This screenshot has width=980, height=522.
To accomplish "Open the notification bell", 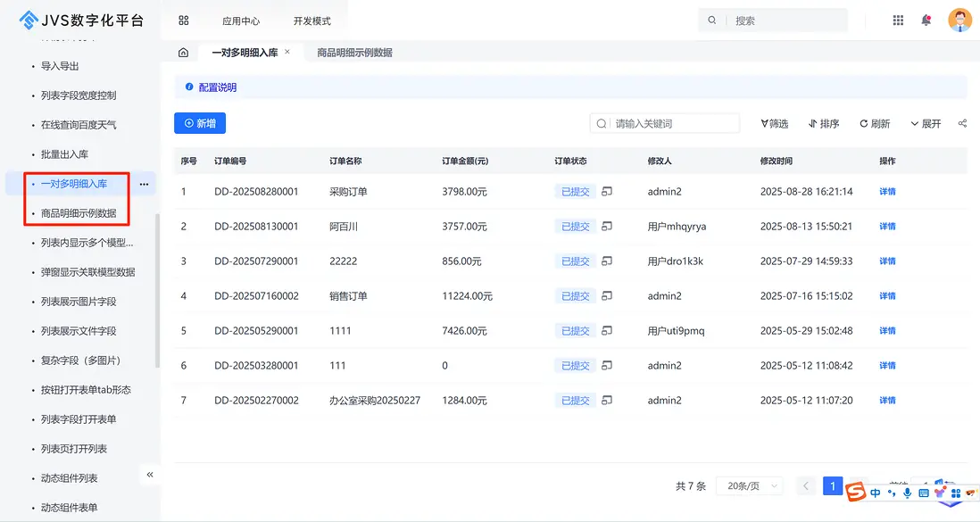I will click(926, 21).
